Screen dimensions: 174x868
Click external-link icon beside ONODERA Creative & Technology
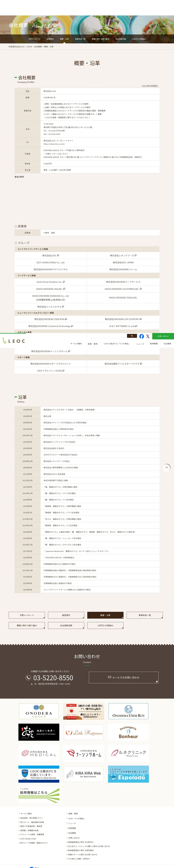[x=72, y=326]
